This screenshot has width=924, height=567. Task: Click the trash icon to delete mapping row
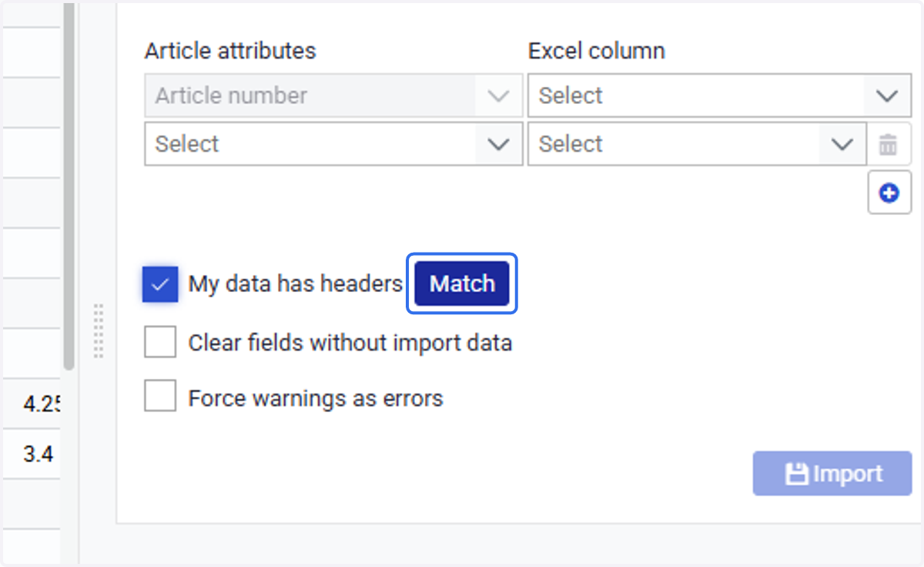(x=889, y=144)
